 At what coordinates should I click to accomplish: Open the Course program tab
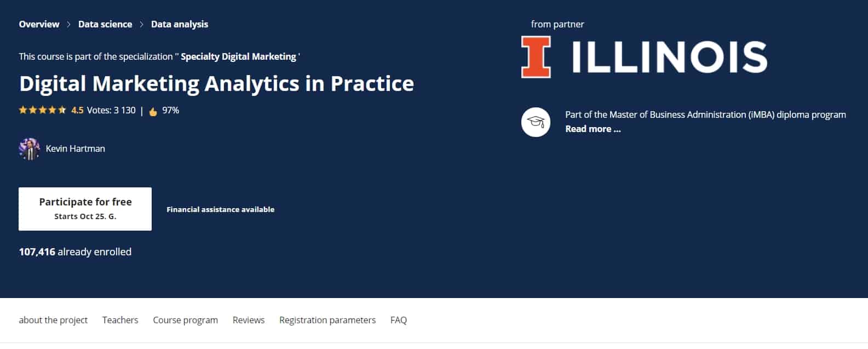pos(186,320)
